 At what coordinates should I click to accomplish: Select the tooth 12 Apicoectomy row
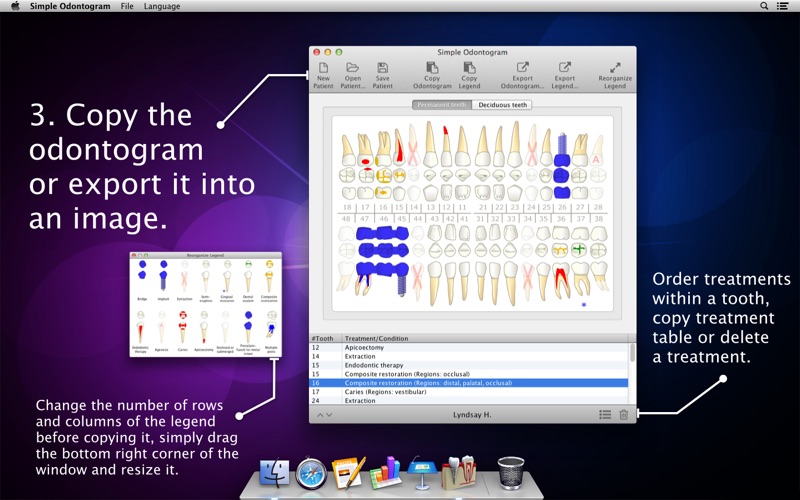point(469,347)
